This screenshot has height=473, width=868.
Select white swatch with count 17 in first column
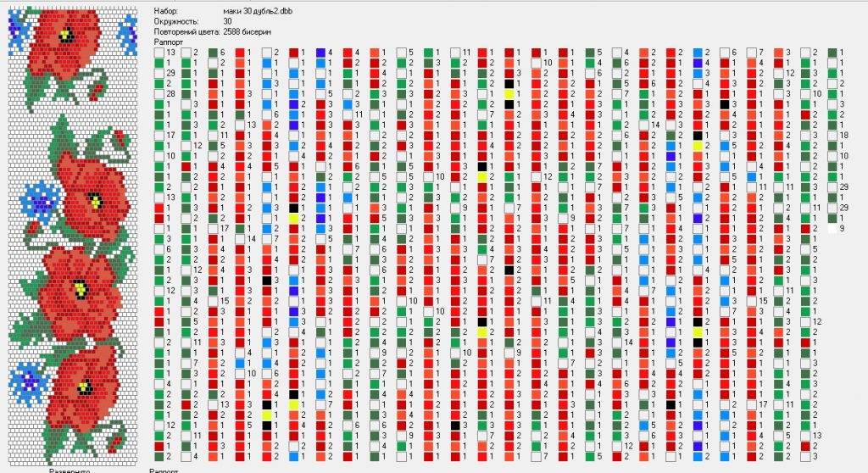[x=159, y=135]
